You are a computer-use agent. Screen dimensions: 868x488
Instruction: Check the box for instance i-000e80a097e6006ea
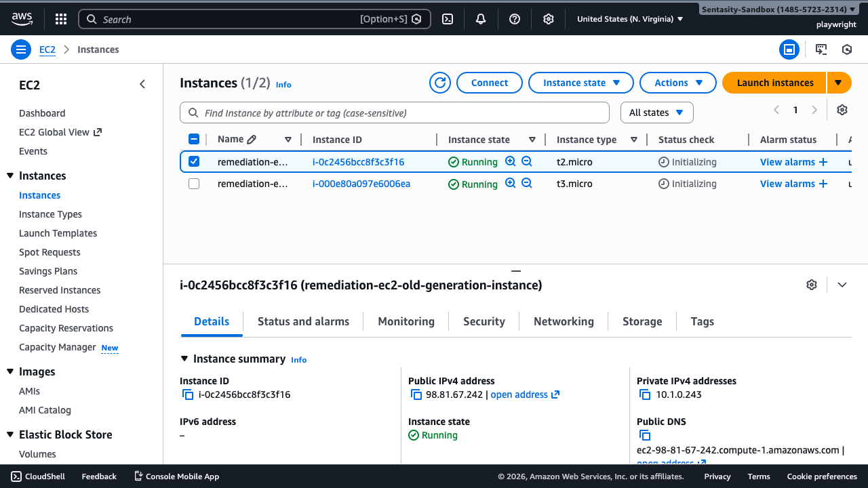tap(194, 183)
